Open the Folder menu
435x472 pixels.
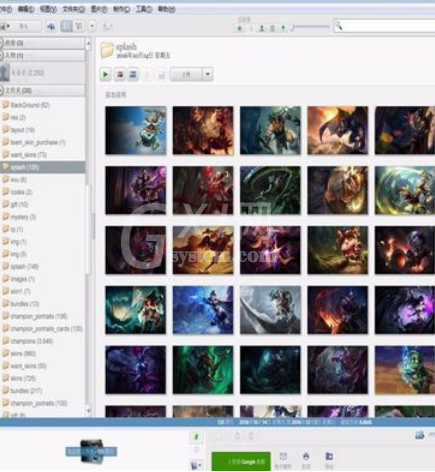[74, 9]
